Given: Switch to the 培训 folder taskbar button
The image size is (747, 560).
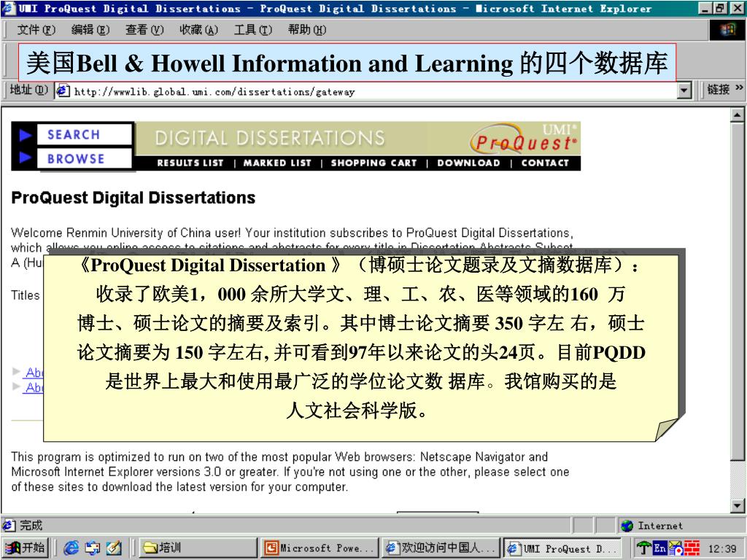Looking at the screenshot, I should [x=198, y=548].
